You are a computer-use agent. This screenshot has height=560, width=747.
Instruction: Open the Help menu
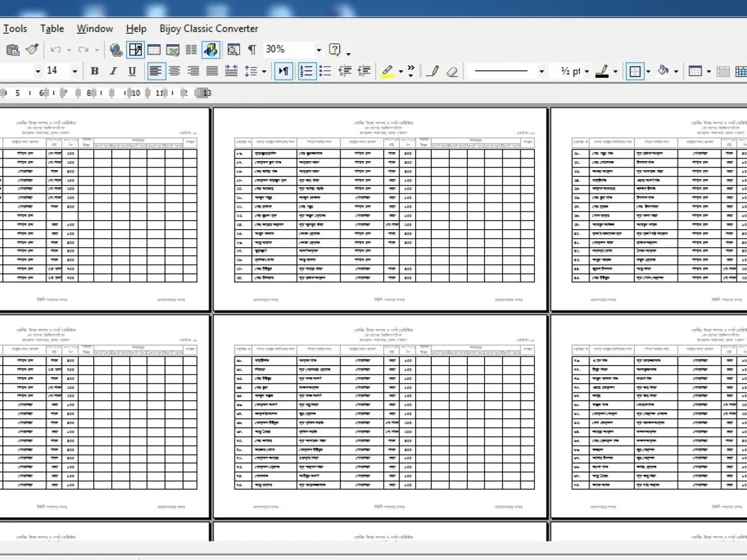click(x=136, y=28)
